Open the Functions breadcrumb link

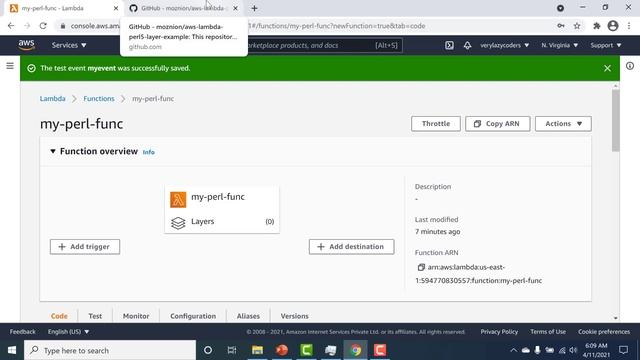(x=99, y=99)
